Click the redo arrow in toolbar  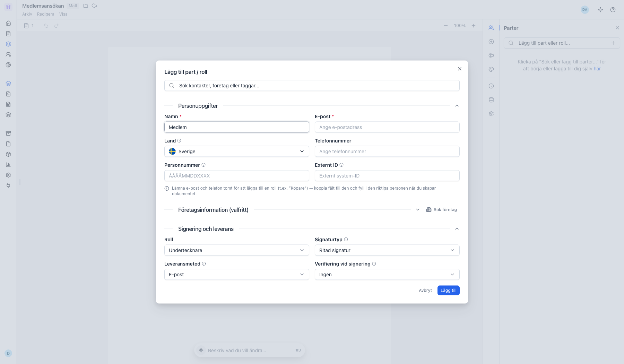coord(57,26)
